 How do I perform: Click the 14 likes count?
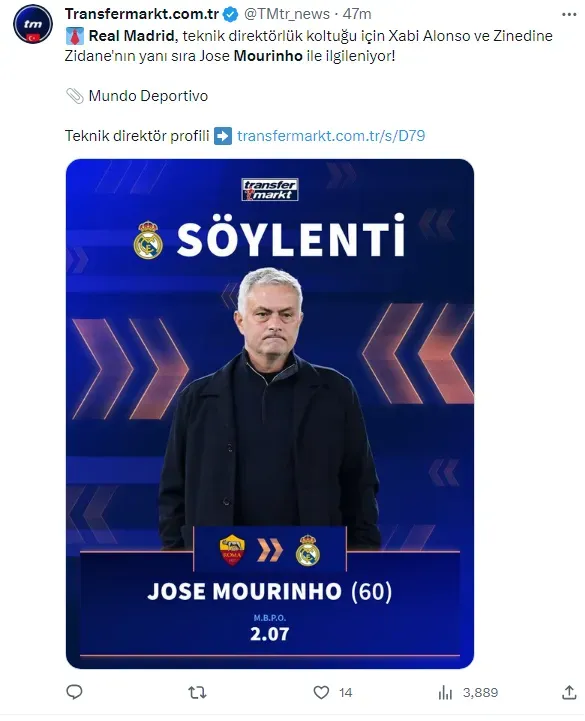tap(345, 692)
